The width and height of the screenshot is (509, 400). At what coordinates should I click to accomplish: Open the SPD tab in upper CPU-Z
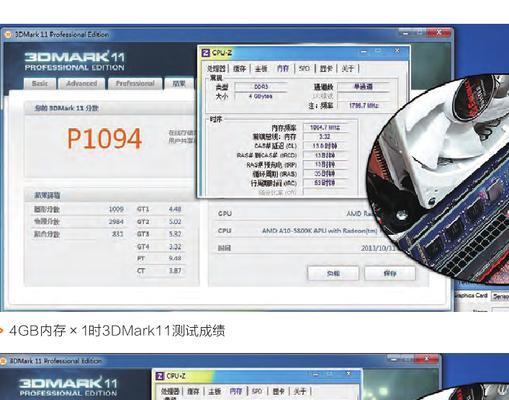point(304,68)
